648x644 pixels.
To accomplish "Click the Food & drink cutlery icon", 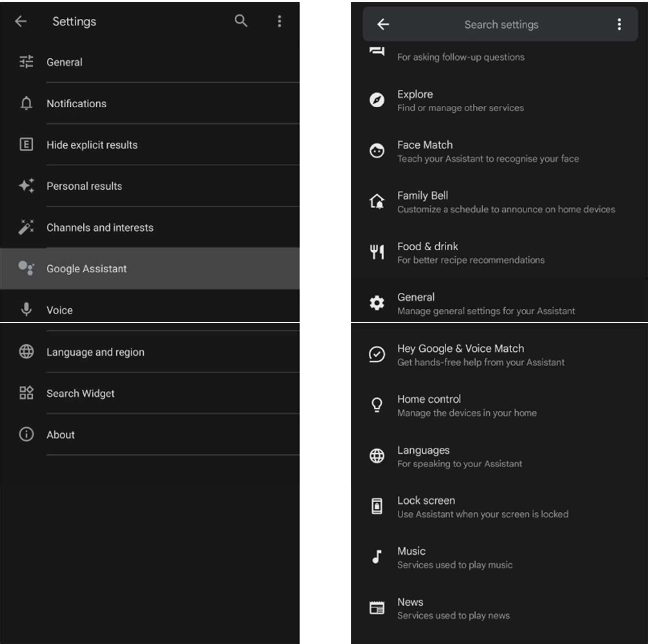I will point(377,252).
